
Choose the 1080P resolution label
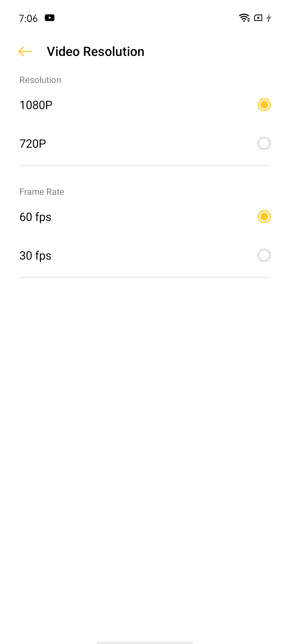[36, 105]
